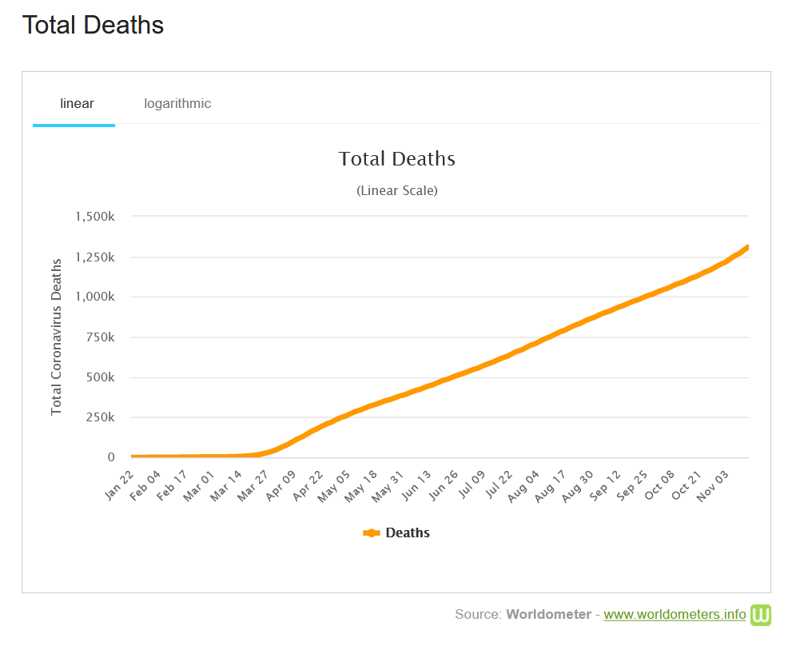Viewport: 812px width, 654px height.
Task: Click the orange Deaths legend marker
Action: coord(372,533)
